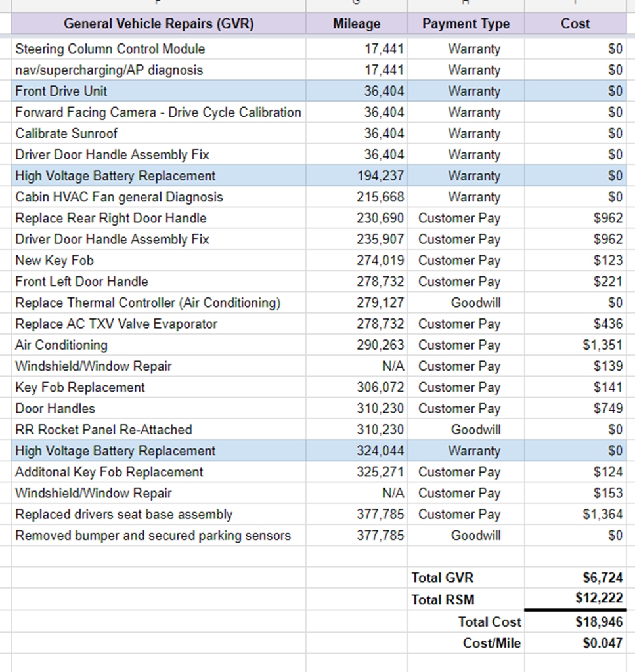This screenshot has width=635, height=672.
Task: Select the mileage cell "324,044"
Action: pos(357,451)
